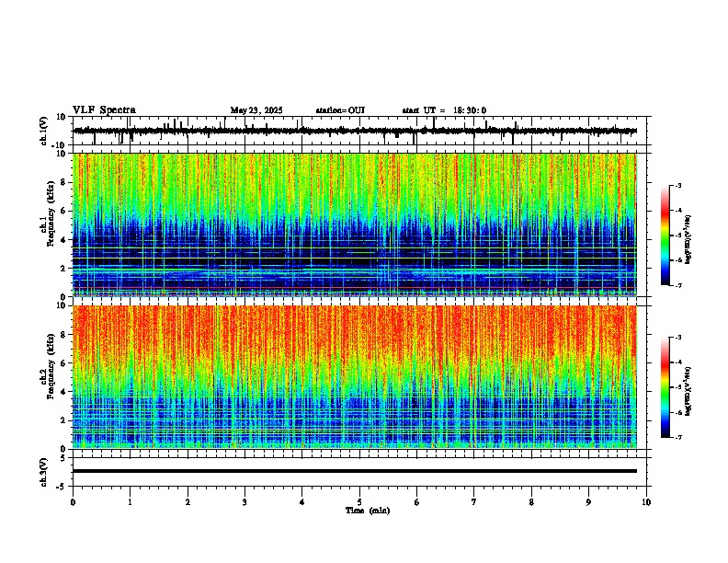The width and height of the screenshot is (728, 563).
Task: Click the "ch.1(V)" waveform axis label
Action: click(44, 131)
